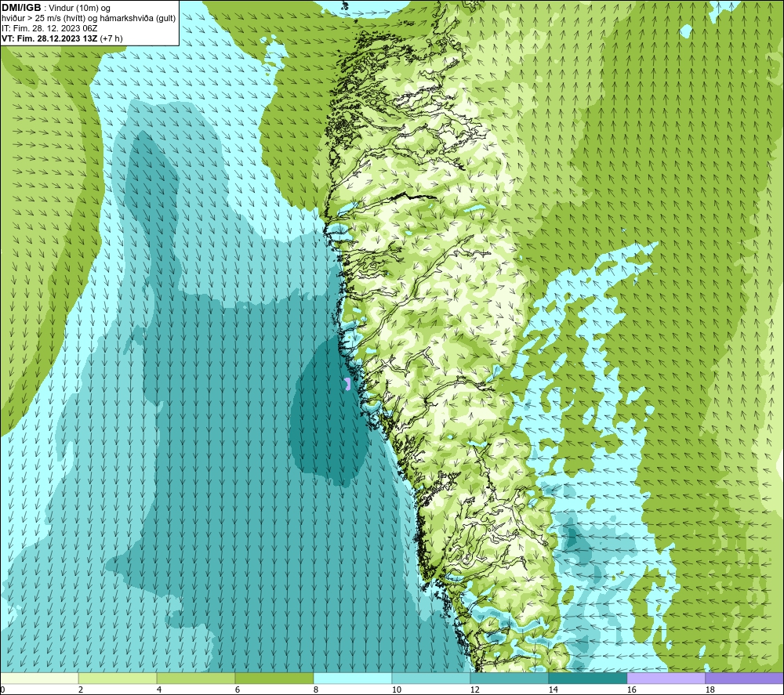Screen dimensions: 784x695
Task: Click the green 4–6 m/s legend swatch
Action: click(196, 678)
